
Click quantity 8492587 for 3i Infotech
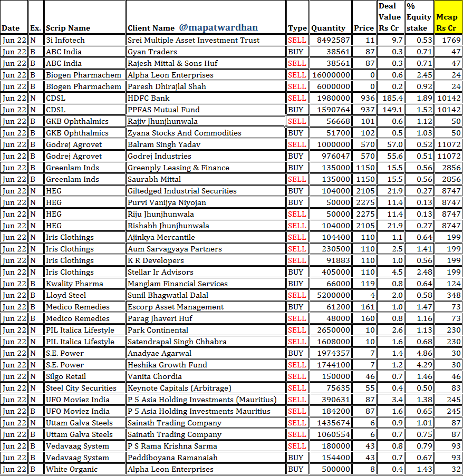point(330,40)
